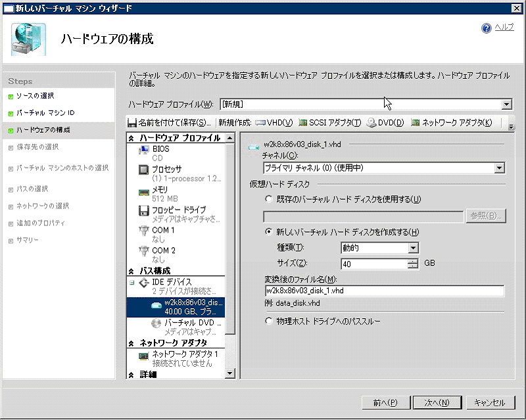
Task: Choose 既存のバーチャル ハード ディスクを使用する option
Action: coord(268,199)
